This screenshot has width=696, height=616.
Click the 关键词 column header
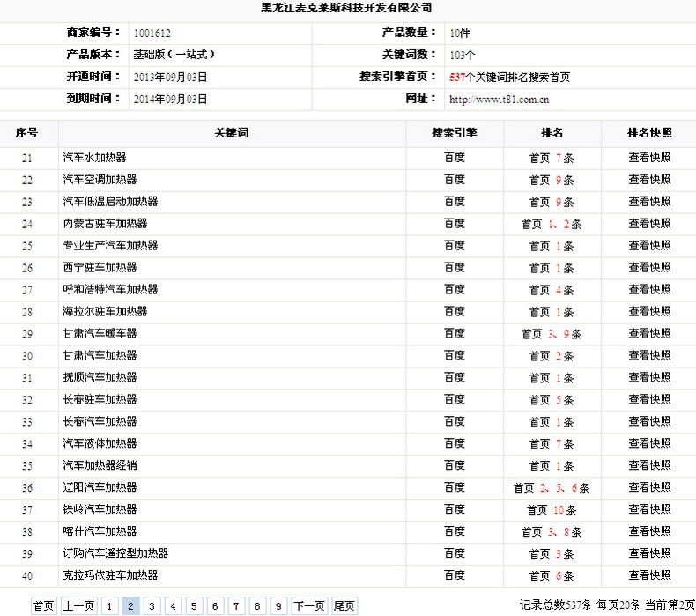232,133
